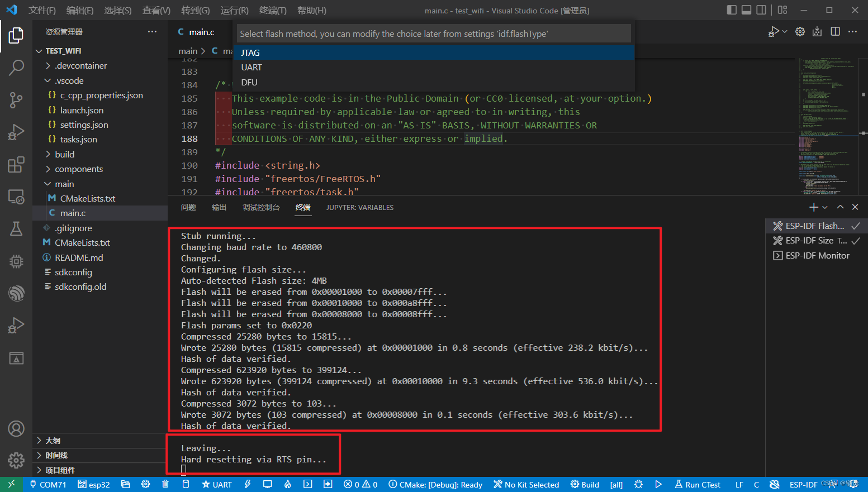Toggle the bottom panel layout icon

pos(746,10)
